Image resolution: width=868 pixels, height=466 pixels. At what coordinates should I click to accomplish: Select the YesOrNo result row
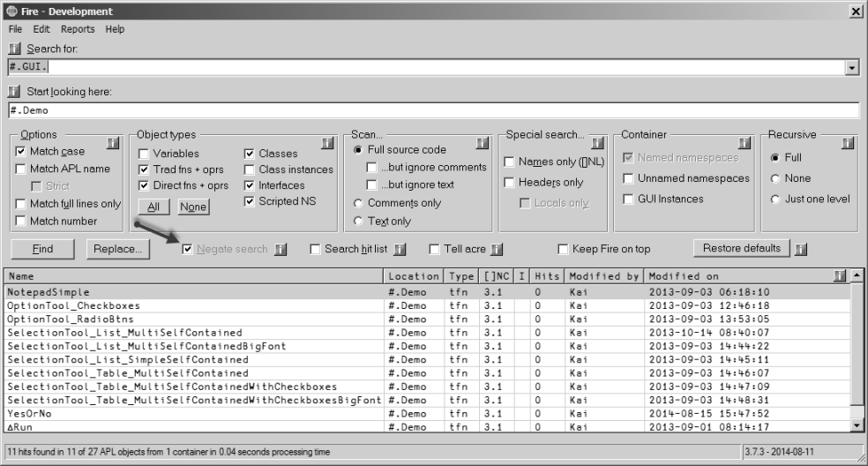(x=427, y=413)
